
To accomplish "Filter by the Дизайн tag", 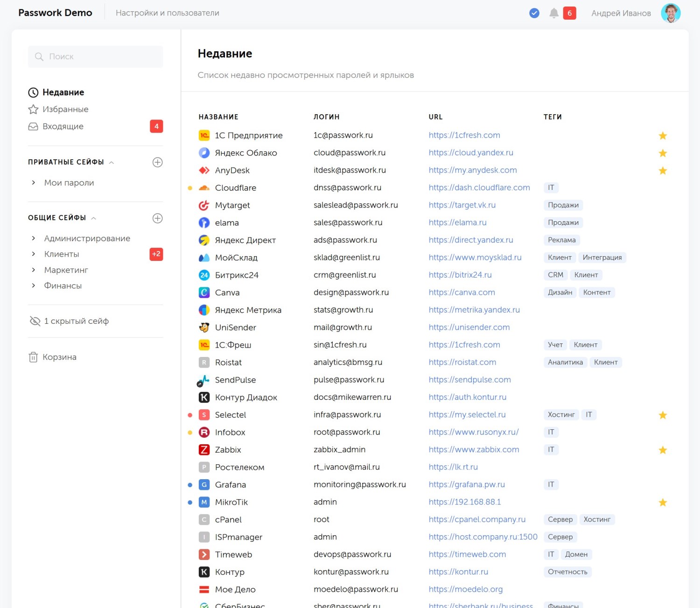I will click(x=560, y=293).
